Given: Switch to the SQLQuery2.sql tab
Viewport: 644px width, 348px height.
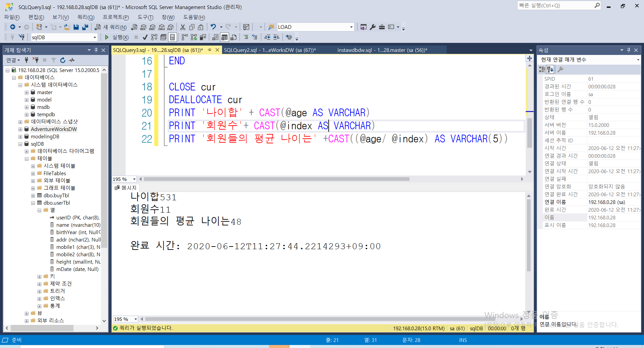Looking at the screenshot, I should 270,50.
